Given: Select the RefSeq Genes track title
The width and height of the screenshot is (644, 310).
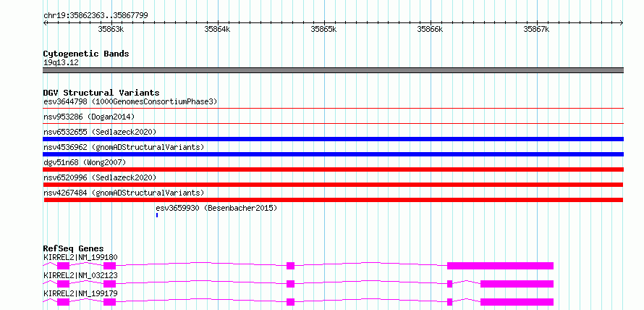Looking at the screenshot, I should point(73,248).
